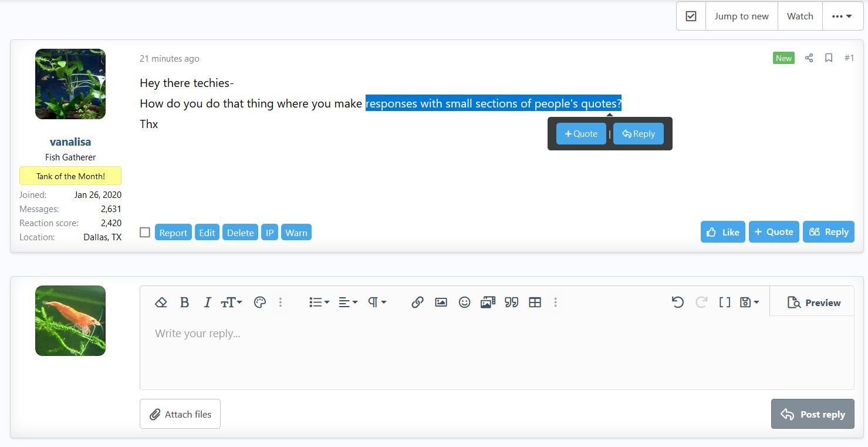868x447 pixels.
Task: Open text color palette picker
Action: click(x=260, y=303)
